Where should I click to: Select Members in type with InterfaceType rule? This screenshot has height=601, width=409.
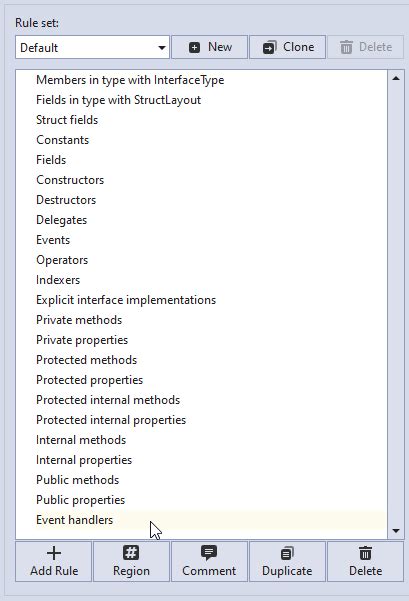pyautogui.click(x=210, y=80)
